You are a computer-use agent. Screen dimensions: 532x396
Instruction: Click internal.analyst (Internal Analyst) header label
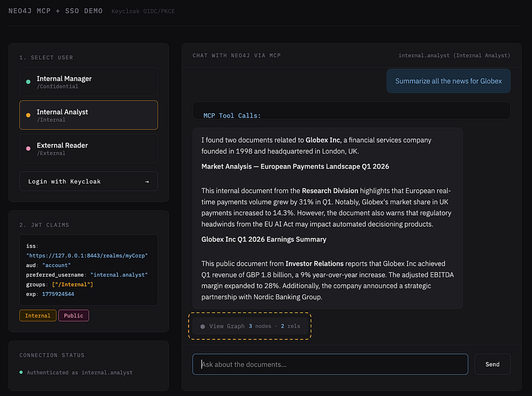tap(454, 55)
